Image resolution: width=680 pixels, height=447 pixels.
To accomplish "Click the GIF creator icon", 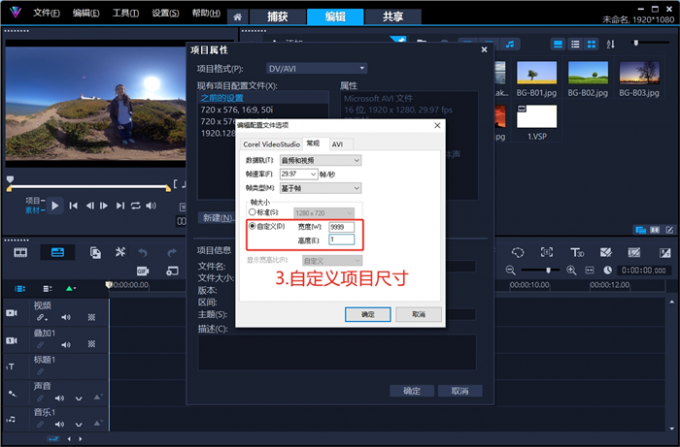I will 143,271.
